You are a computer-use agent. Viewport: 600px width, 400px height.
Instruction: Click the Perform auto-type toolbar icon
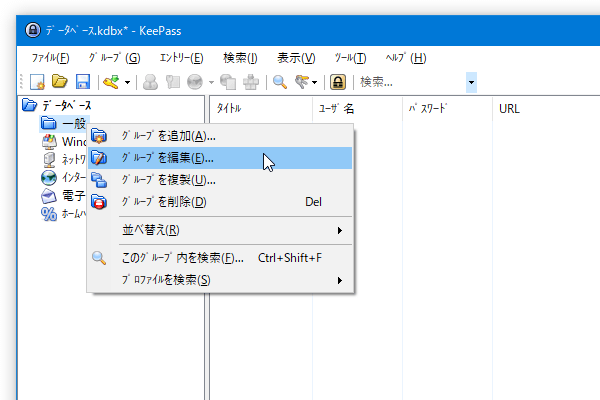tap(251, 82)
